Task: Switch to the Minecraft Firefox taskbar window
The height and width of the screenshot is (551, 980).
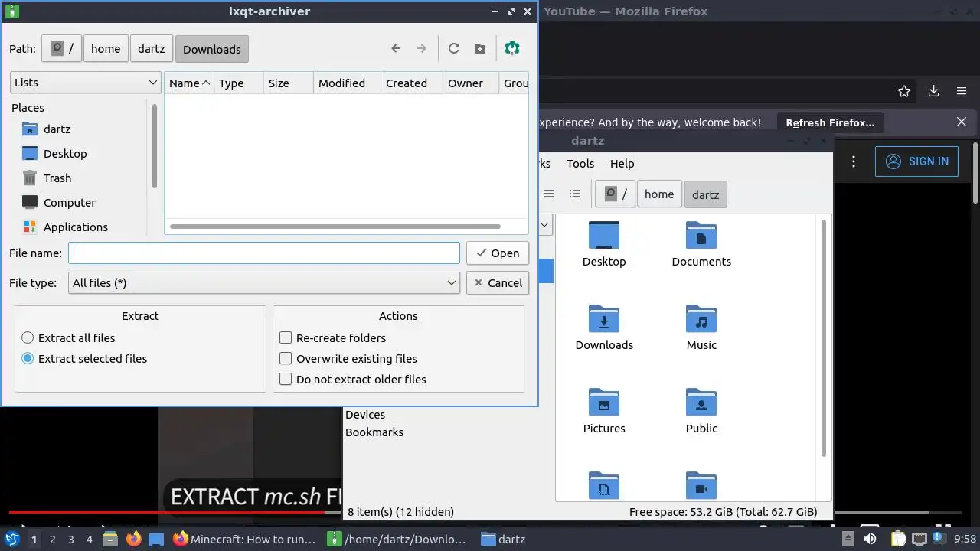Action: pos(245,539)
